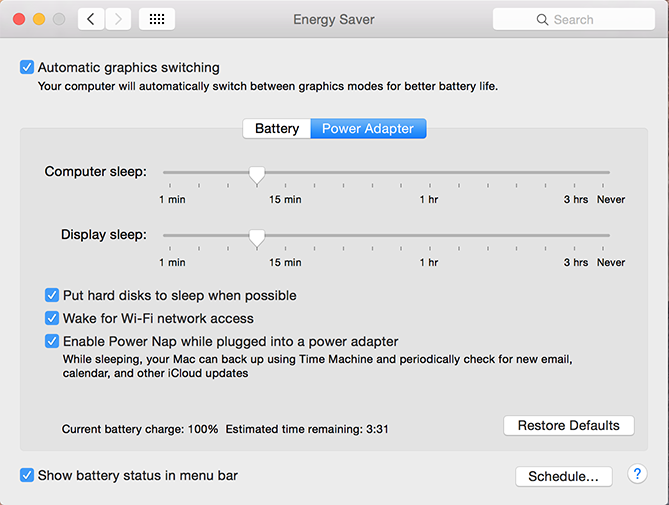Click the magnifying glass search icon
Viewport: 669px width, 505px height.
tap(542, 19)
